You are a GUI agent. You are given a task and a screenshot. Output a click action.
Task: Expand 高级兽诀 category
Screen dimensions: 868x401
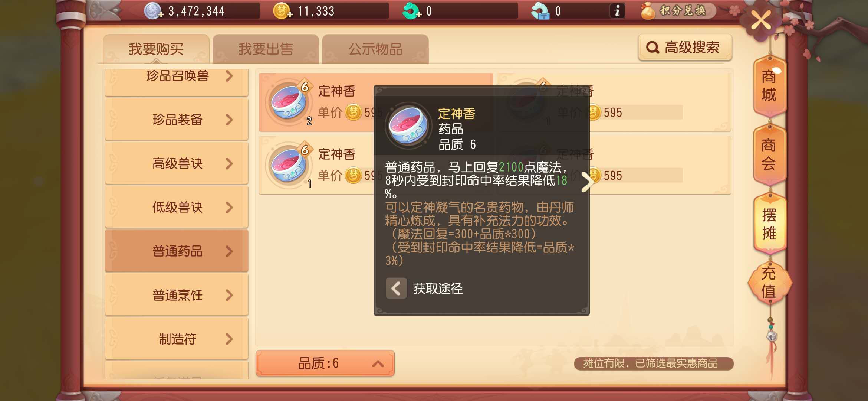[x=177, y=163]
